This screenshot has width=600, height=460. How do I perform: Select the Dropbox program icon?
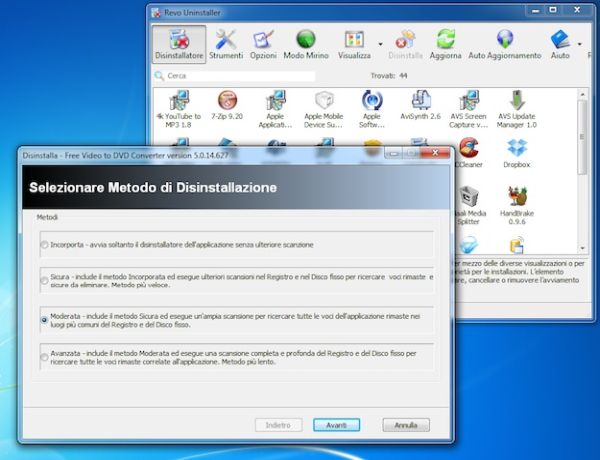(x=516, y=152)
